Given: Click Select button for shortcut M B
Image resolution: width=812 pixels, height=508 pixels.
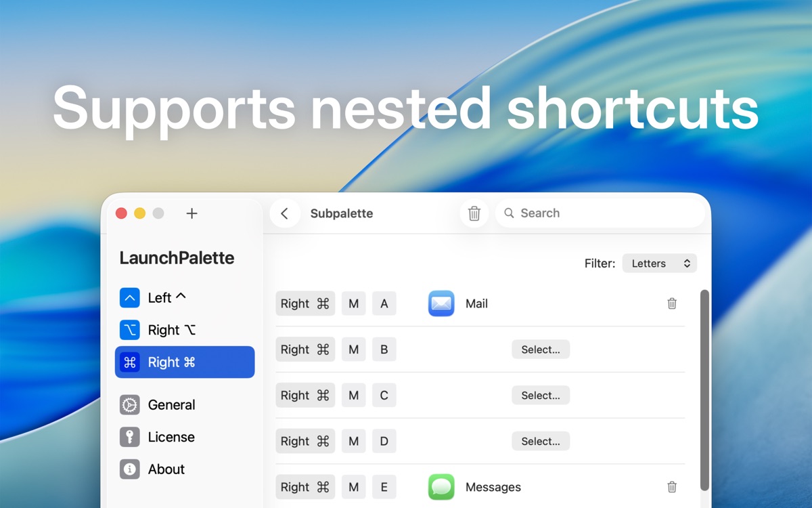Looking at the screenshot, I should click(541, 350).
